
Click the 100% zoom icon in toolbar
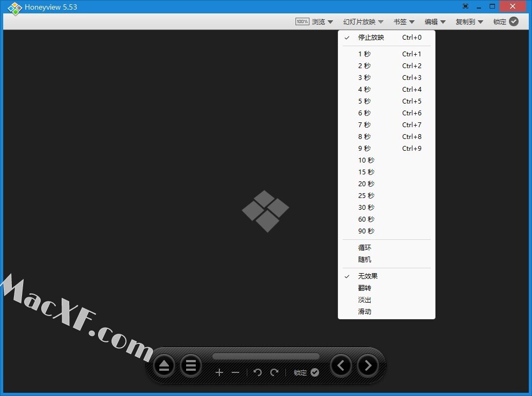point(302,21)
